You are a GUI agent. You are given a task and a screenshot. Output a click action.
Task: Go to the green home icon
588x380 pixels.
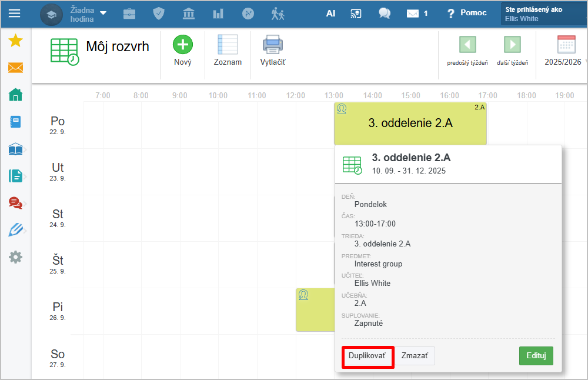(x=15, y=95)
